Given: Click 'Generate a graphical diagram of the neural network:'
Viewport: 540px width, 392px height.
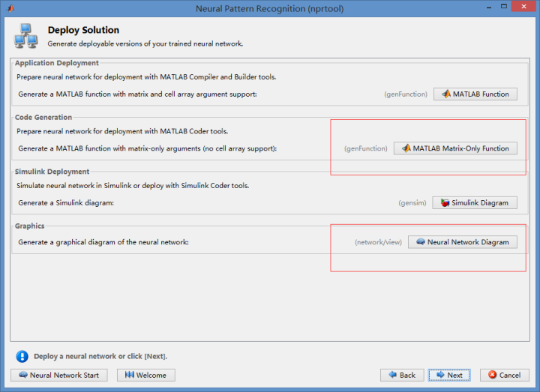Looking at the screenshot, I should (103, 242).
